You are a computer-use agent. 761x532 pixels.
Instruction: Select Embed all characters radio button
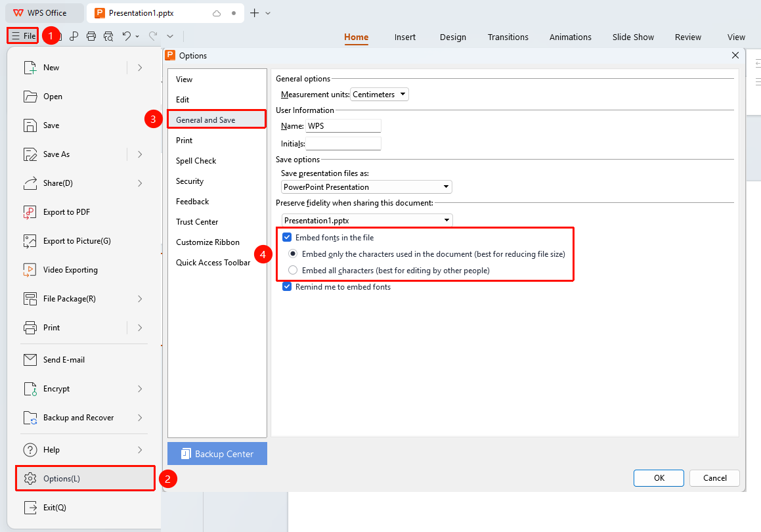point(293,271)
